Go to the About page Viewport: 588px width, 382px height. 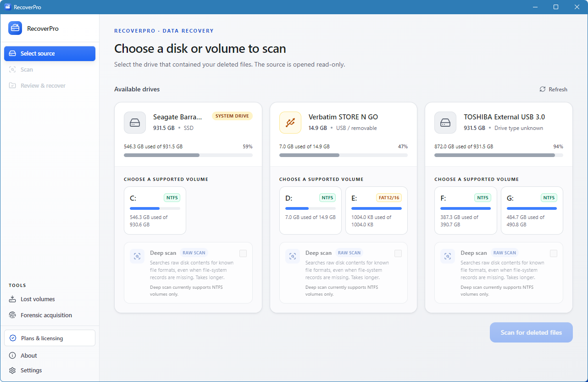coord(50,356)
